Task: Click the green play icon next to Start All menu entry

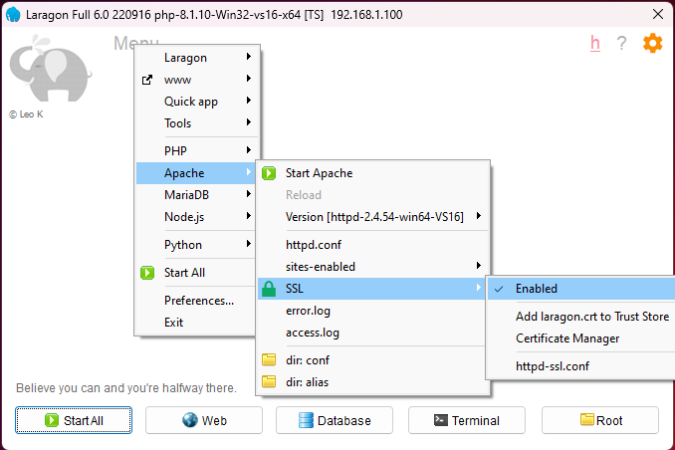Action: [147, 273]
